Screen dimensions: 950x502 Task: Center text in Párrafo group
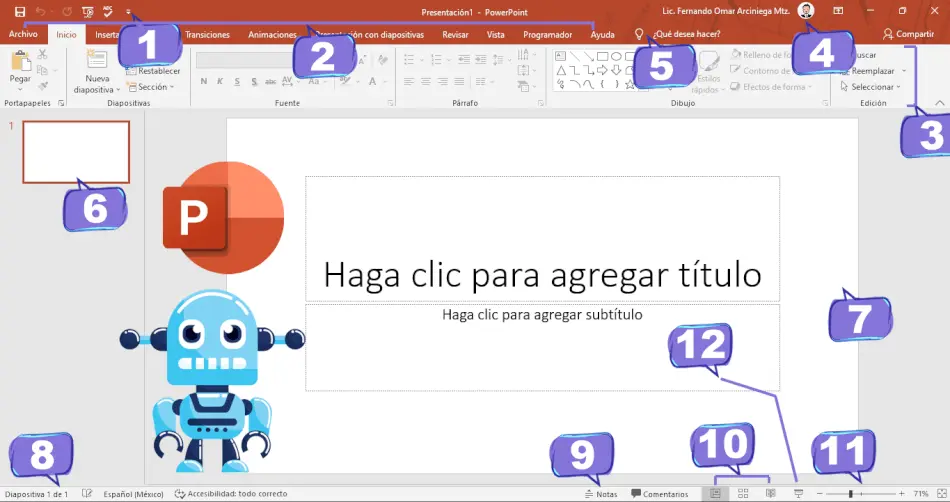tap(427, 81)
